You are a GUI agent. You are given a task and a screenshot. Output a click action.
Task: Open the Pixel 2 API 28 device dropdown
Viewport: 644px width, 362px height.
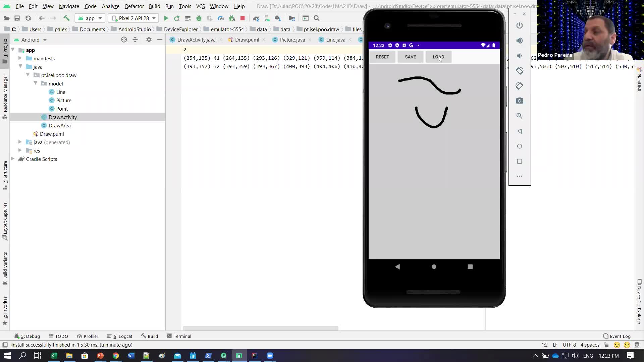(133, 18)
